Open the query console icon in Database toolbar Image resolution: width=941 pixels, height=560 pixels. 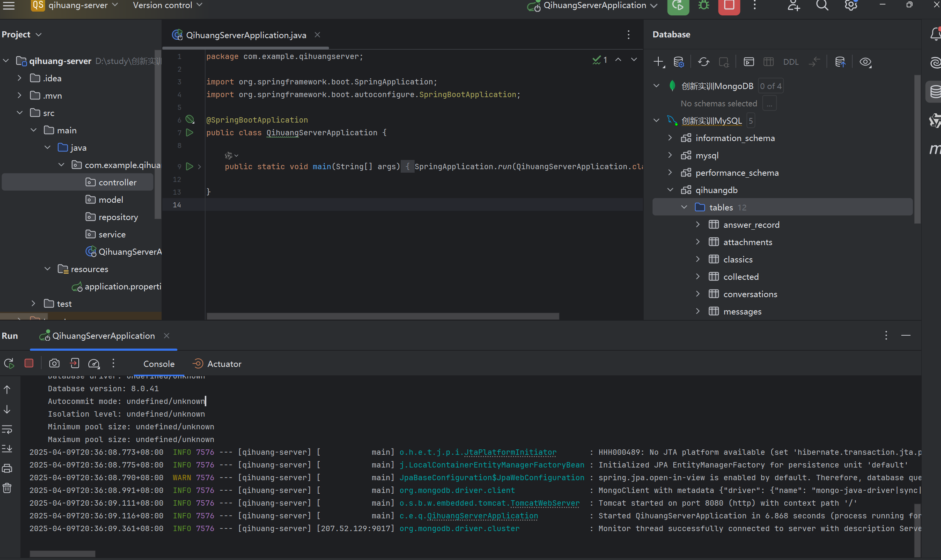click(x=749, y=62)
